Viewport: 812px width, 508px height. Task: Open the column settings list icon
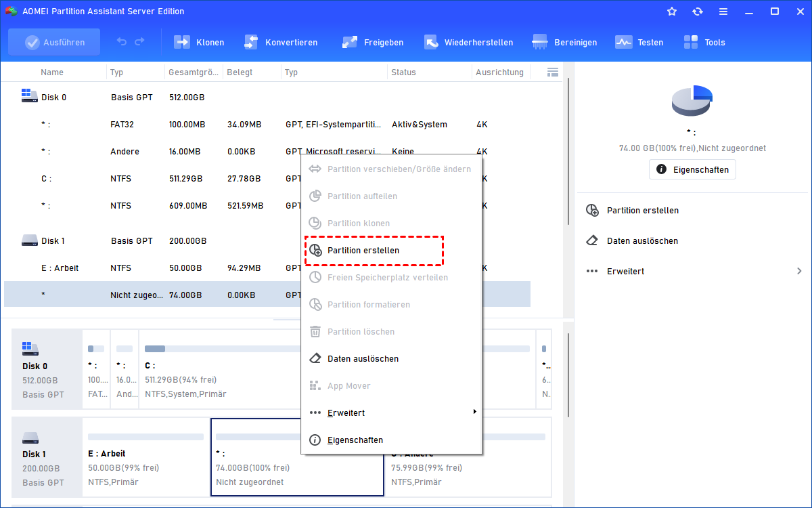(x=552, y=72)
